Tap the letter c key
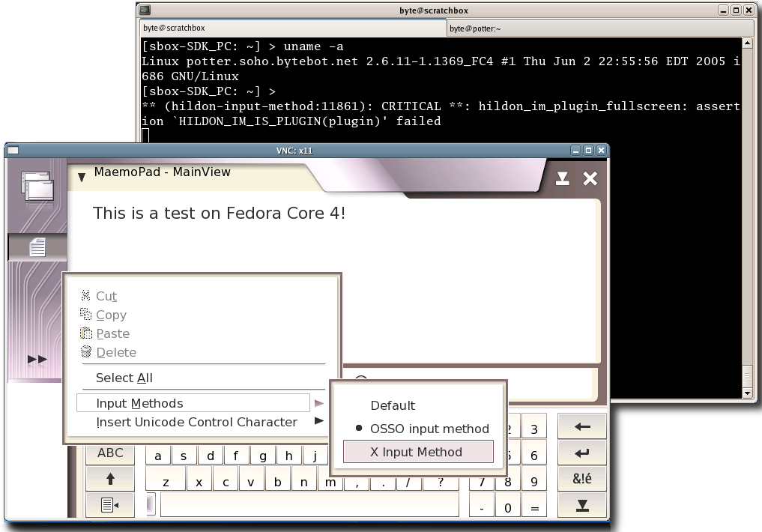 (x=226, y=480)
